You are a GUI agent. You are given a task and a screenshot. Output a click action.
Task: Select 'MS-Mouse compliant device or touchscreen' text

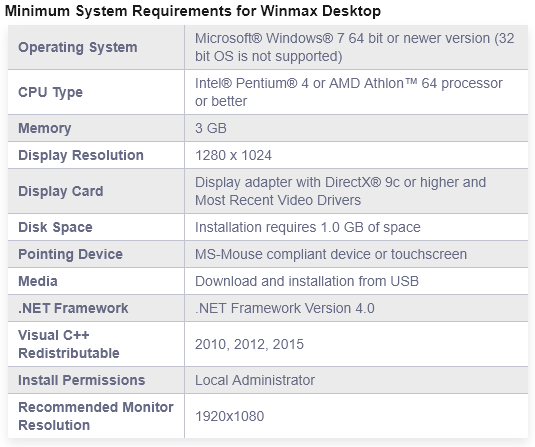(x=331, y=254)
